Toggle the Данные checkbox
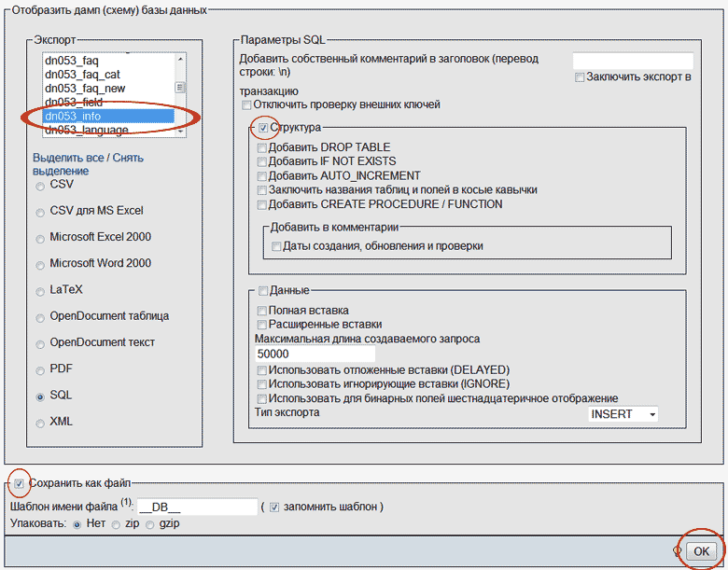Screen dimensions: 728x570 [263, 291]
